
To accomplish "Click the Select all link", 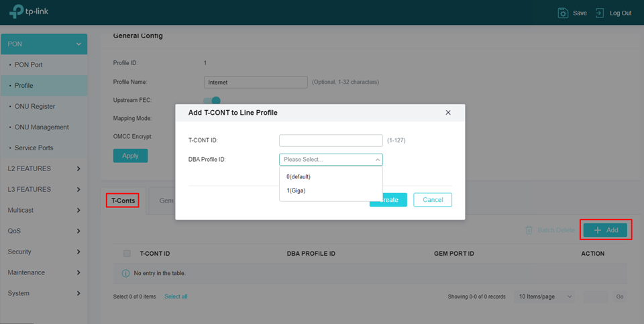I will pos(176,296).
